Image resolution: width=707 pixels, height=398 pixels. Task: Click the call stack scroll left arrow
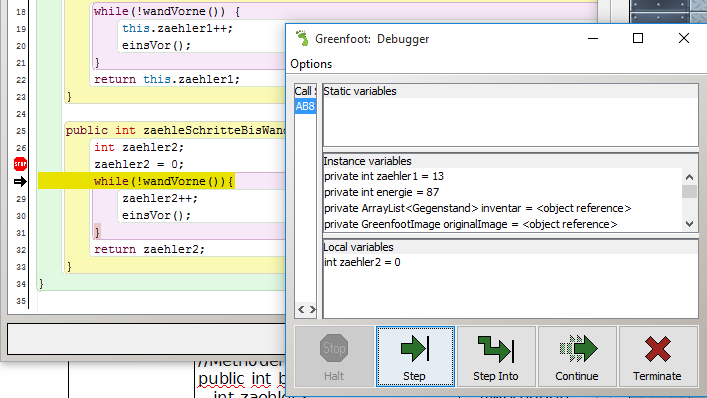[x=301, y=310]
